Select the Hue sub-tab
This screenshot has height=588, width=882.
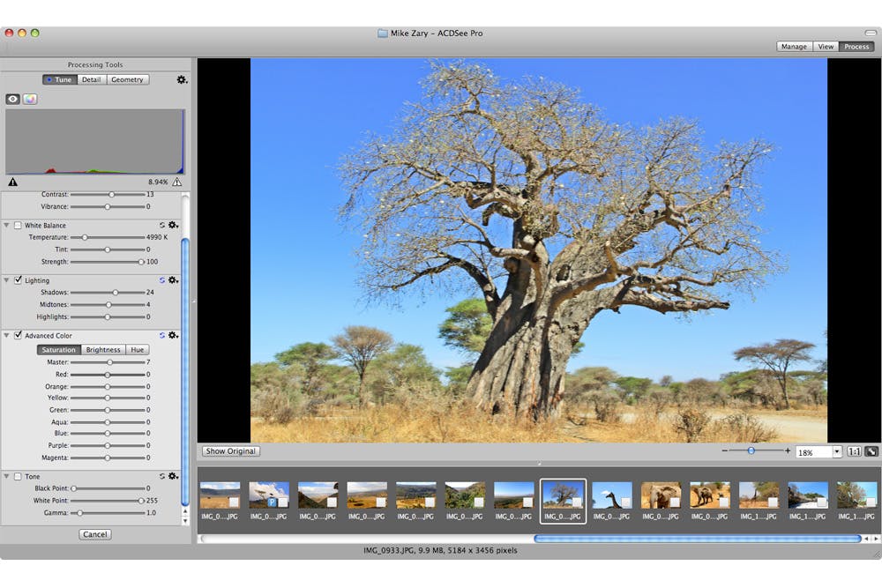coord(138,350)
